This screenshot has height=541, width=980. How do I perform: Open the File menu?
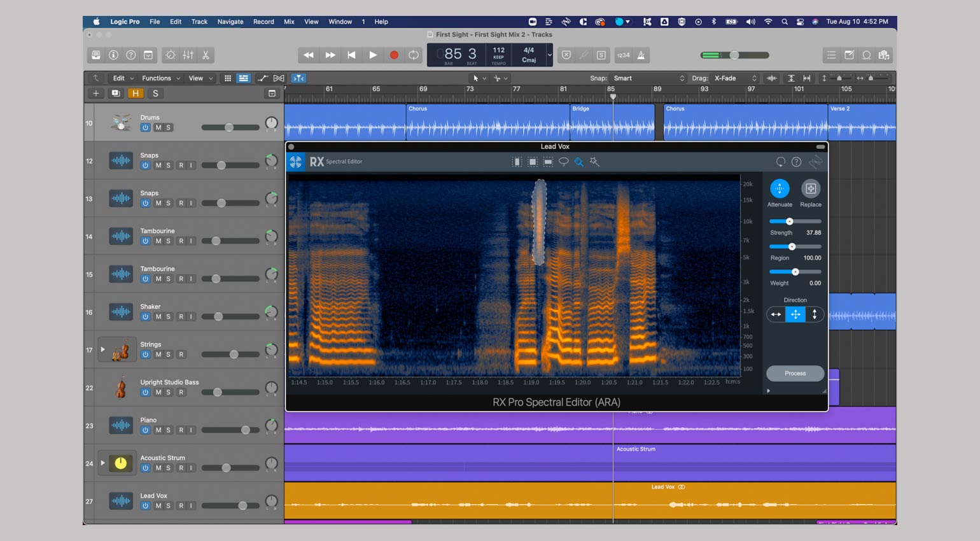tap(155, 22)
